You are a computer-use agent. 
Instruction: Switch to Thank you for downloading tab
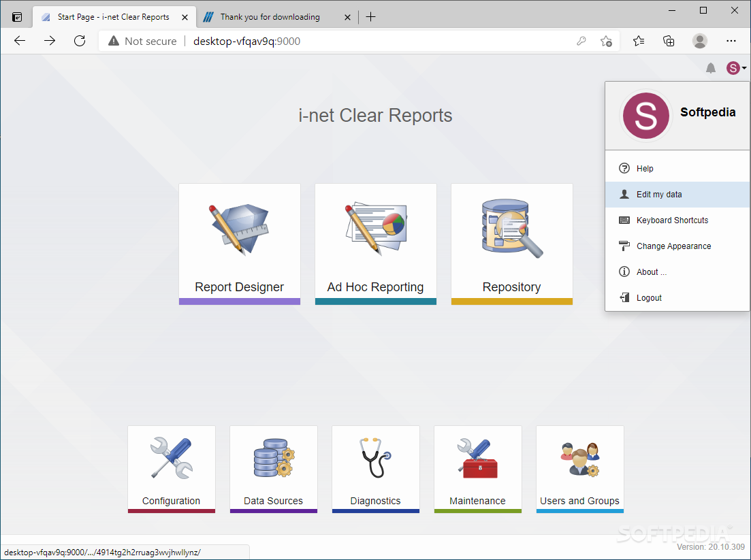pos(270,17)
